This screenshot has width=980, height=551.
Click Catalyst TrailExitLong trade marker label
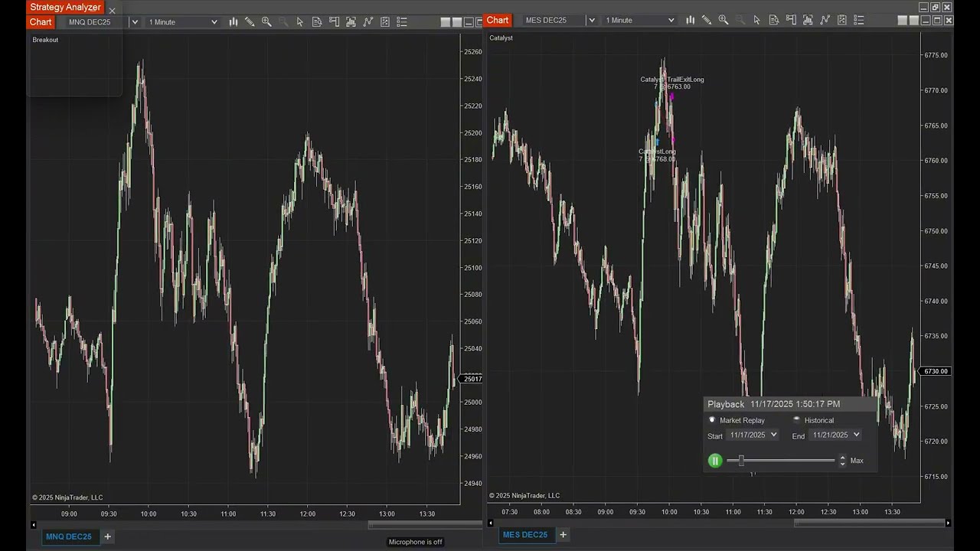pyautogui.click(x=672, y=83)
